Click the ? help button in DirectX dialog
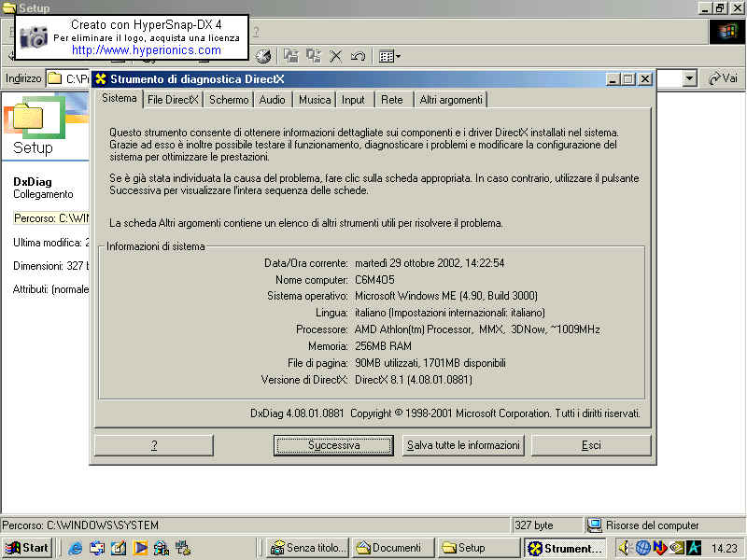Image resolution: width=747 pixels, height=560 pixels. (154, 445)
